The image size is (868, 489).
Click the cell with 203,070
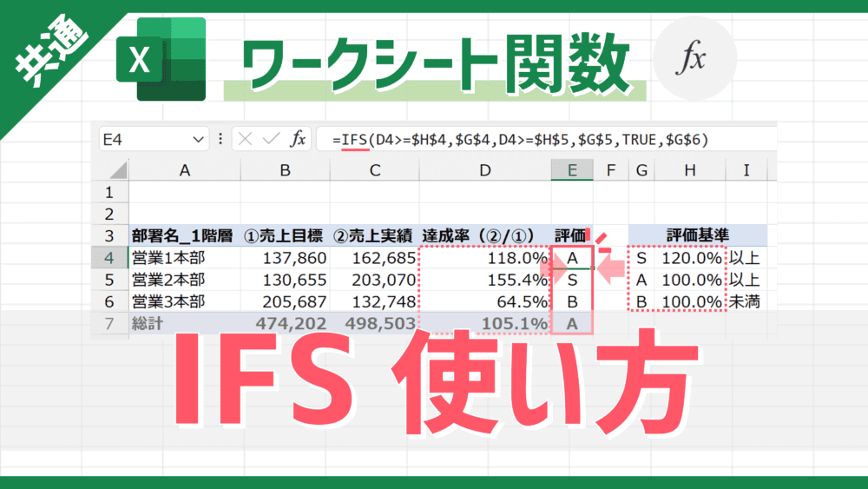pyautogui.click(x=375, y=280)
